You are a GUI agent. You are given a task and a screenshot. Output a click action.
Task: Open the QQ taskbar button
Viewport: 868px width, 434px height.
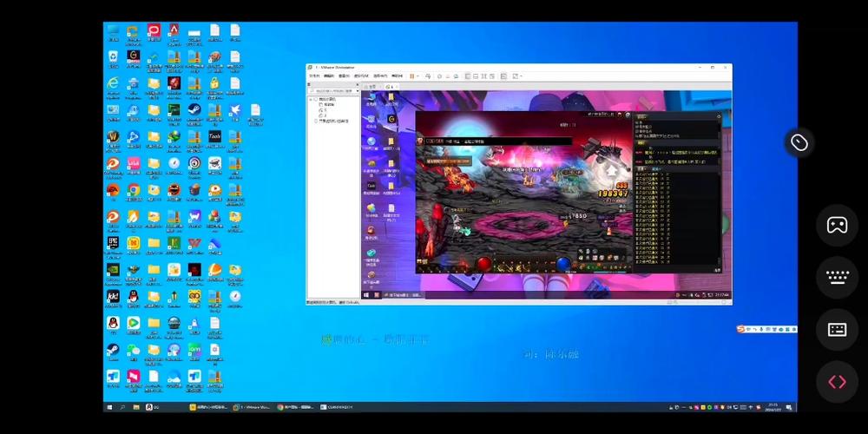tap(154, 407)
